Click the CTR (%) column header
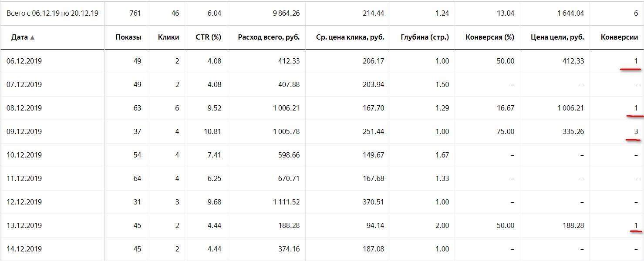This screenshot has height=261, width=644. tap(209, 37)
